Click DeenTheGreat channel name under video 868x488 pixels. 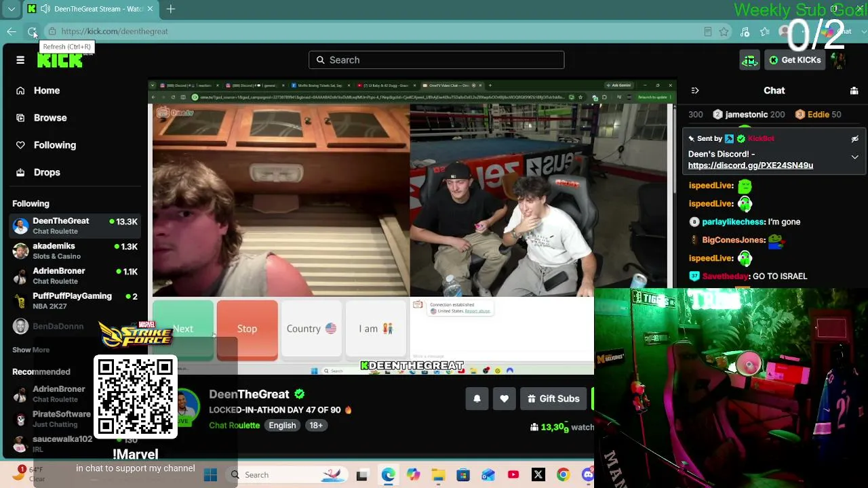pos(249,394)
